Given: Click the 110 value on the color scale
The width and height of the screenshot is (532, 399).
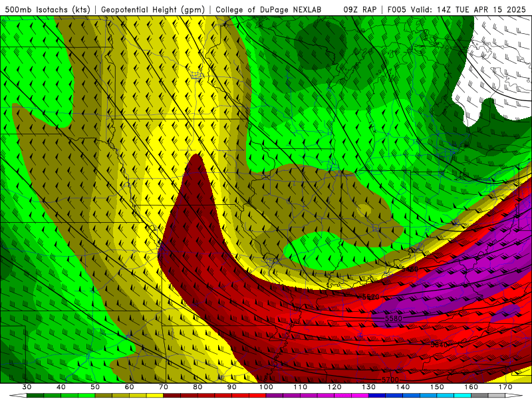Looking at the screenshot, I should (x=301, y=387).
